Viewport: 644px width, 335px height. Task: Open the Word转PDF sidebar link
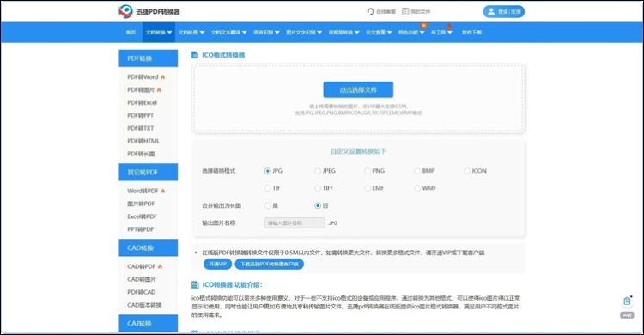click(143, 191)
